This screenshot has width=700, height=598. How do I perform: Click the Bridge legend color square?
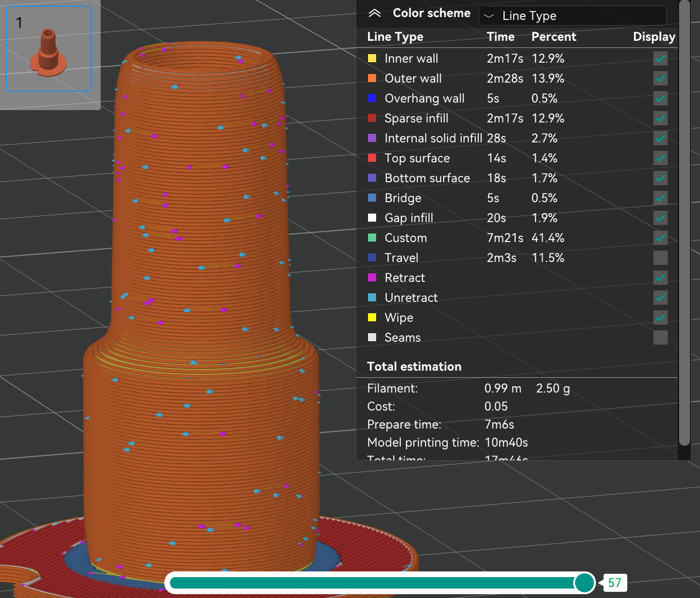373,198
